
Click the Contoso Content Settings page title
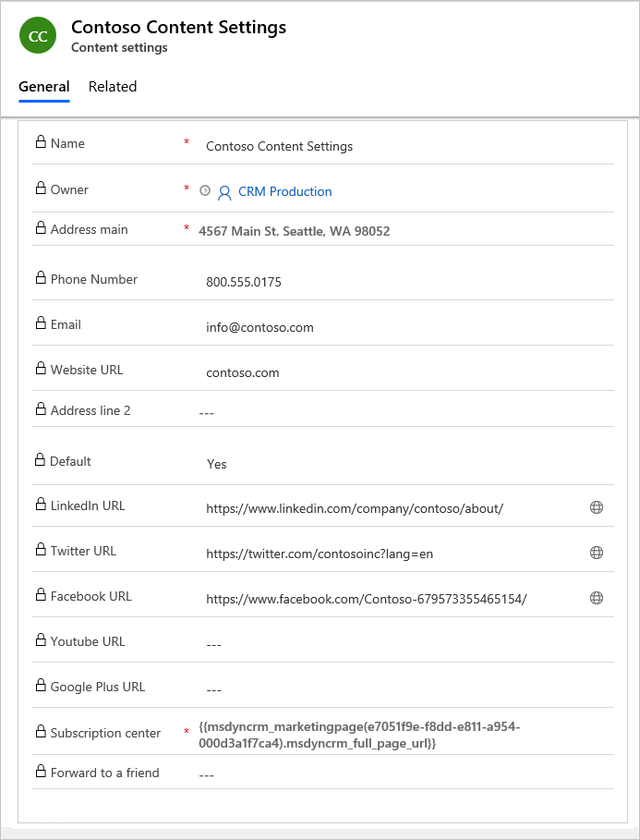tap(179, 27)
